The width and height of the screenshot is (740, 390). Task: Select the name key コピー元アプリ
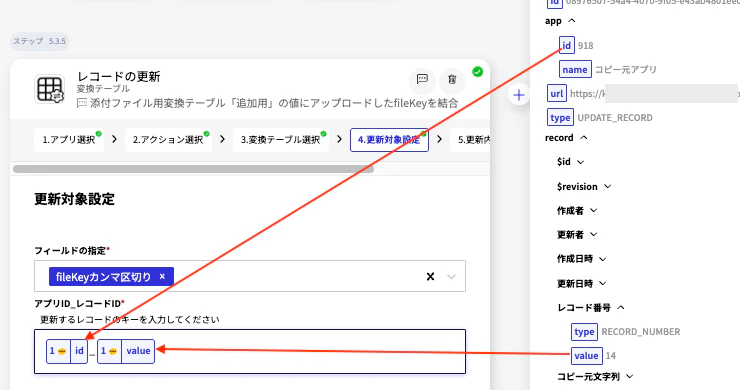tap(575, 69)
